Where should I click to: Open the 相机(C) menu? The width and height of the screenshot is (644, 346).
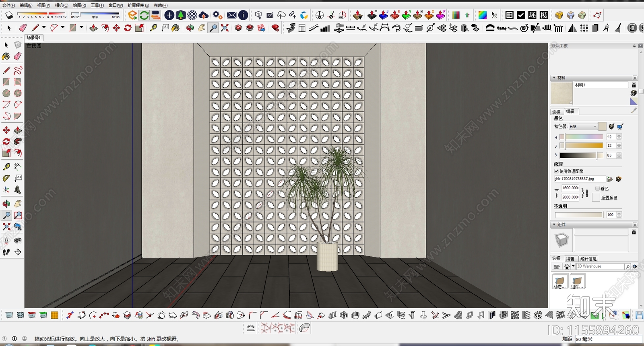[61, 5]
